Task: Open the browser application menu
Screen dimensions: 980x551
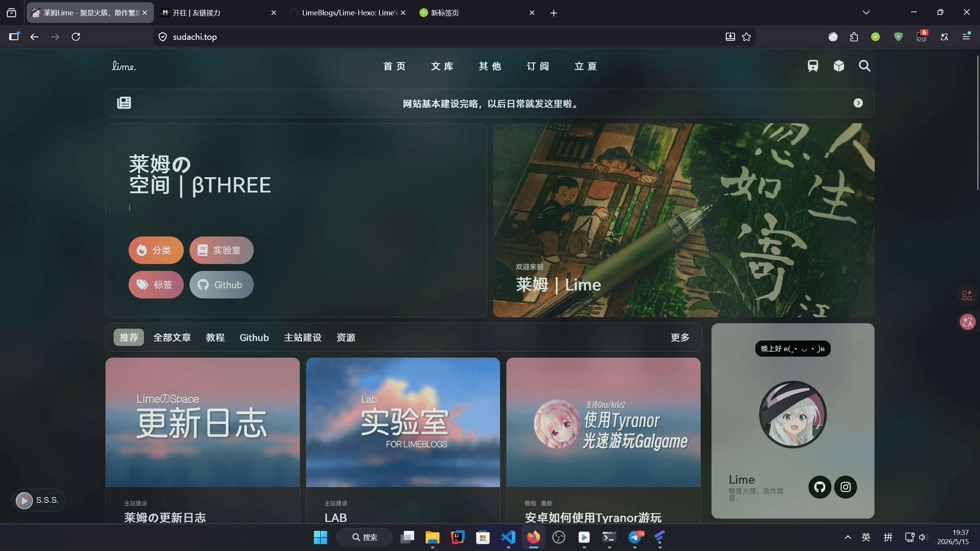Action: coord(966,36)
